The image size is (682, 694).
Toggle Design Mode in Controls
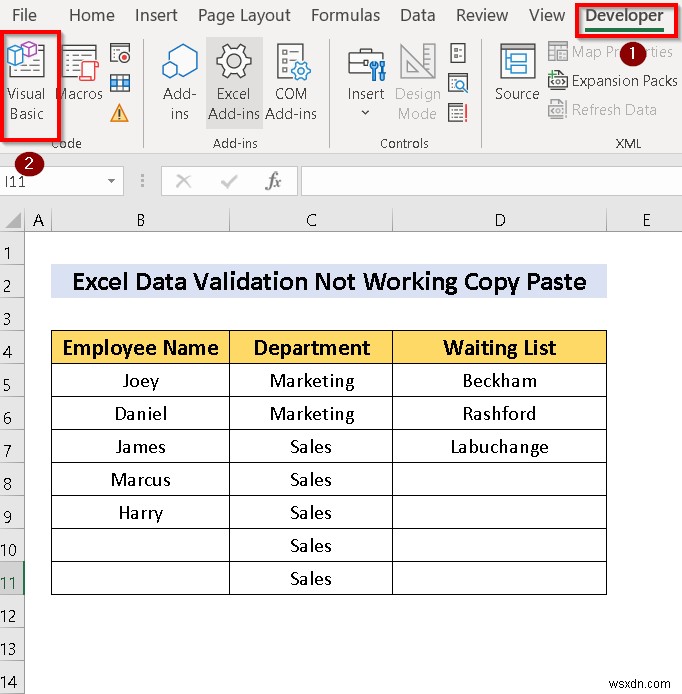click(x=417, y=83)
